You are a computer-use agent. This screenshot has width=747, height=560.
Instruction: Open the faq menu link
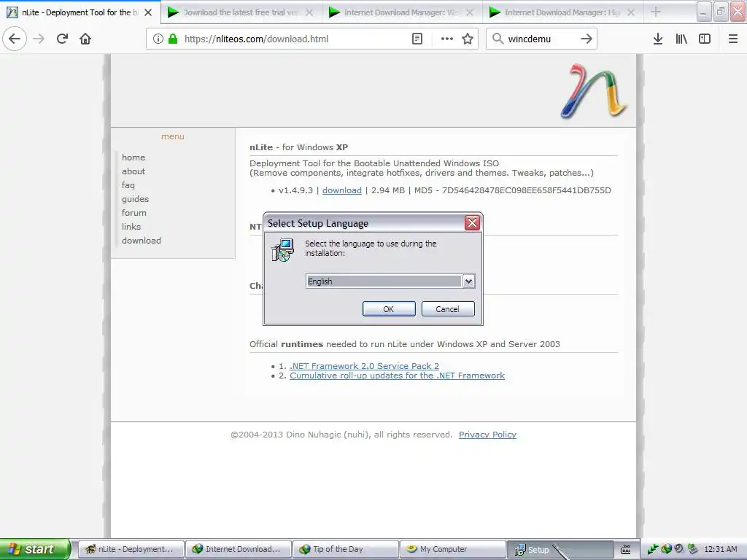tap(128, 184)
